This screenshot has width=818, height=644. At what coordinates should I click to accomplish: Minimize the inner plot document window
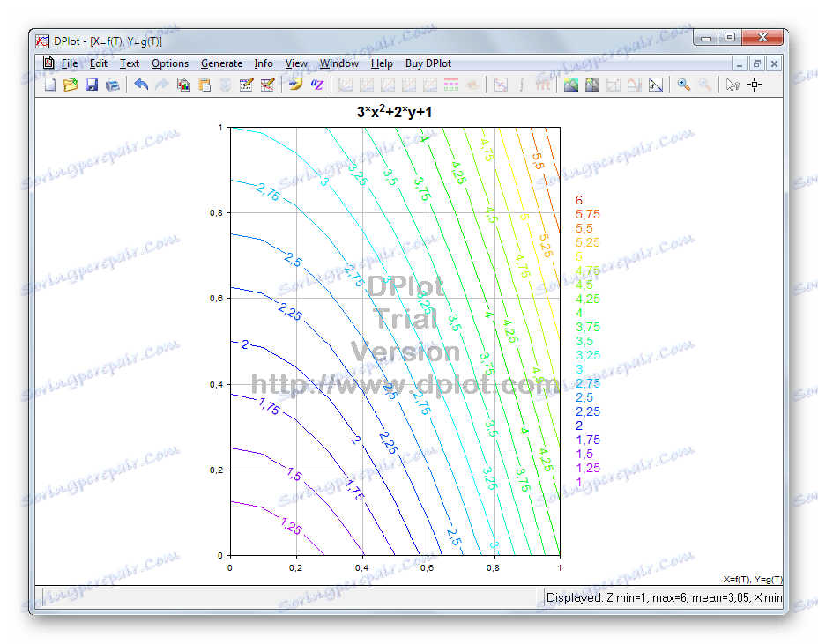click(740, 64)
